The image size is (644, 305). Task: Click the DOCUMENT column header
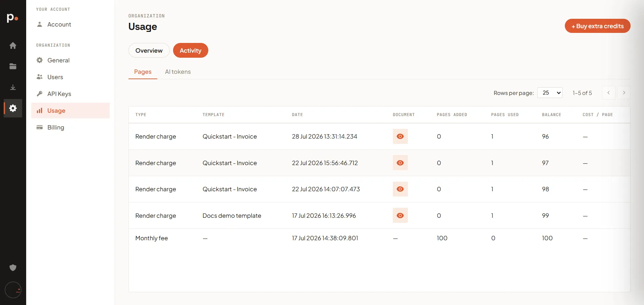point(404,115)
